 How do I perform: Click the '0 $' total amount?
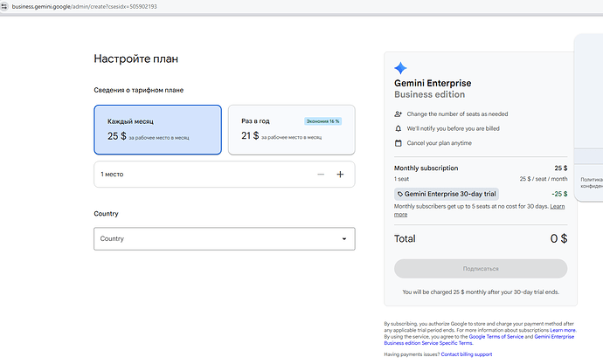558,239
